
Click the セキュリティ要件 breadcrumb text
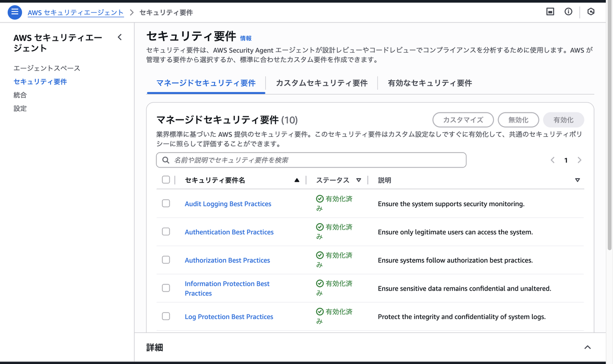166,12
